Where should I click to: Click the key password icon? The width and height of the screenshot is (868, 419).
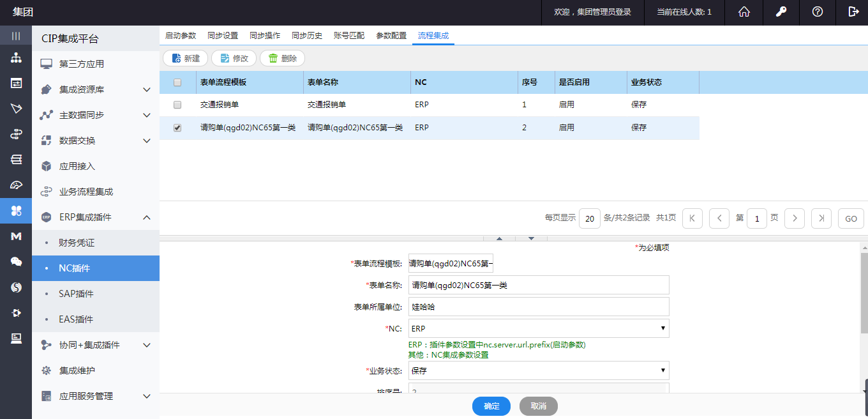(x=781, y=12)
